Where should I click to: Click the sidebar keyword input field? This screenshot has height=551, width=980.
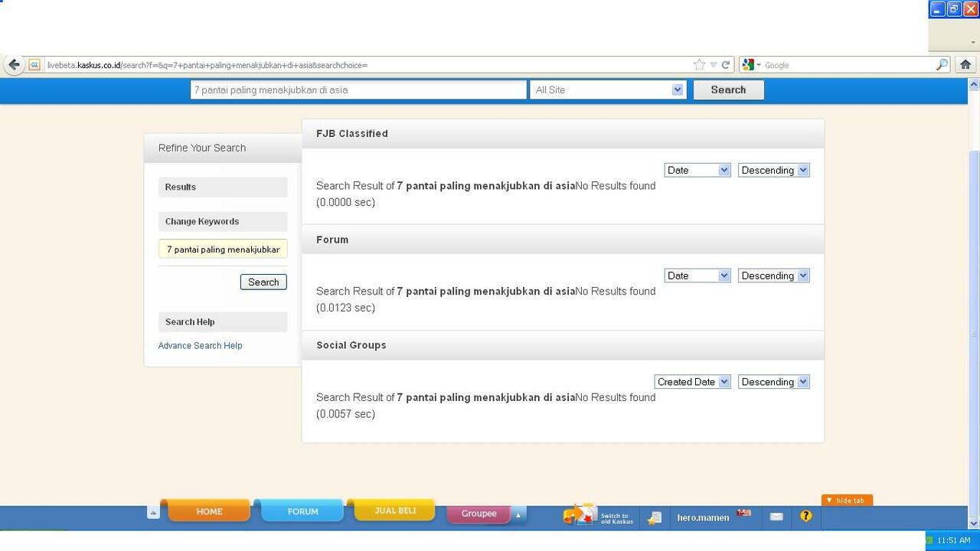click(223, 249)
